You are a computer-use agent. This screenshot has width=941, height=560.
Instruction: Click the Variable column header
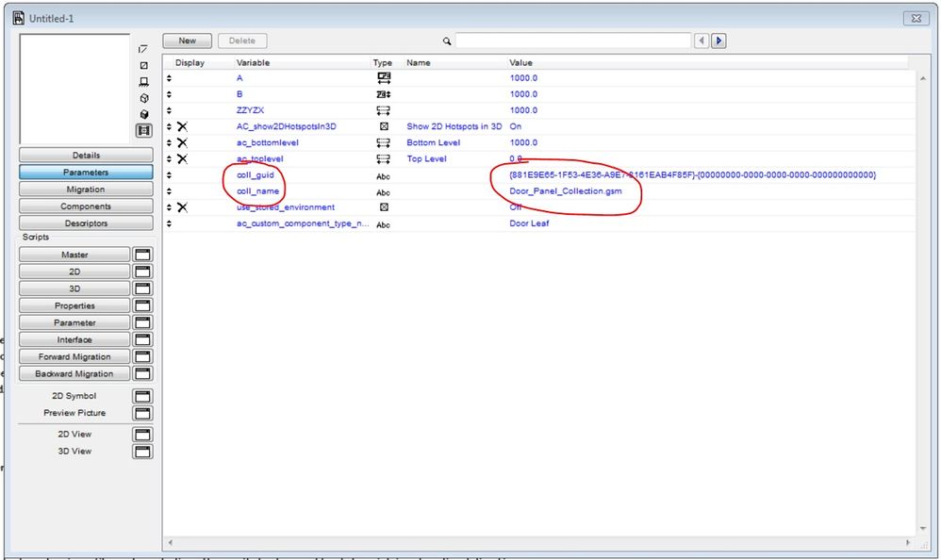(253, 62)
